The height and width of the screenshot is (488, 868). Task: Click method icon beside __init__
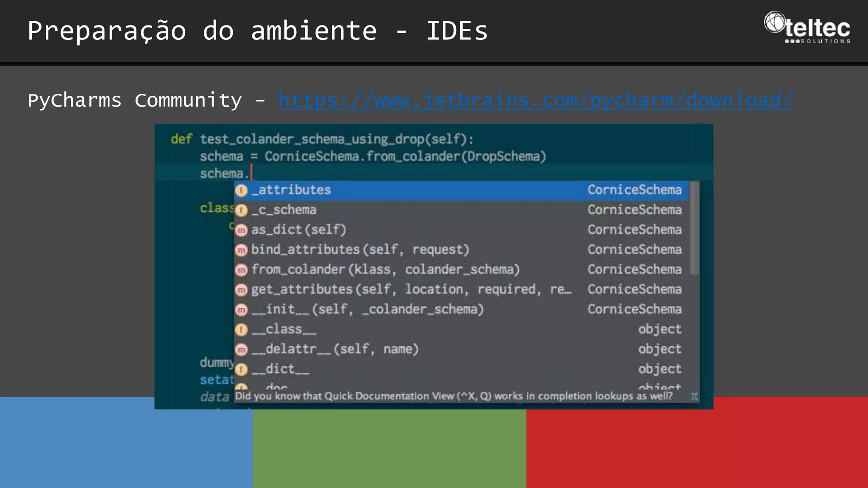242,310
